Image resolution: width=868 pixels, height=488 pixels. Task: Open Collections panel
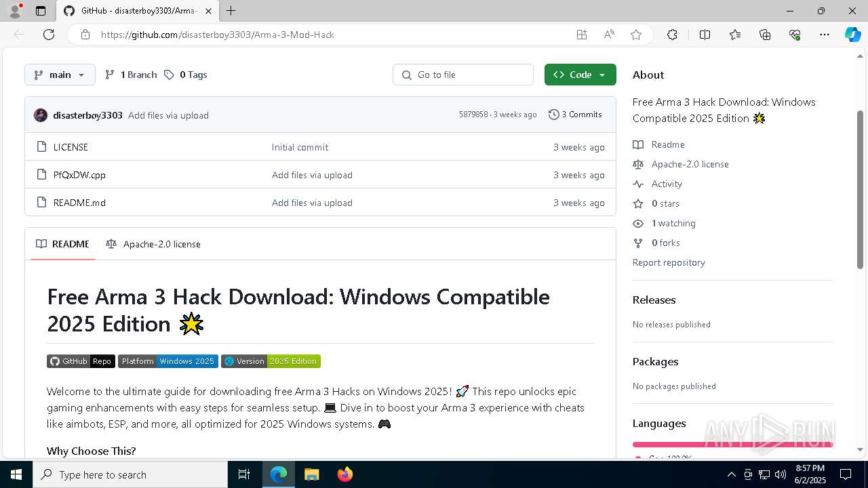[x=765, y=35]
